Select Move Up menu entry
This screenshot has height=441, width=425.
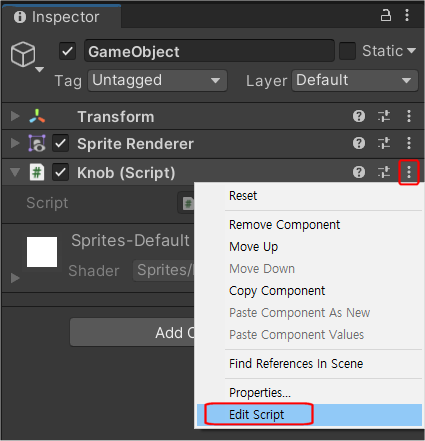(254, 247)
